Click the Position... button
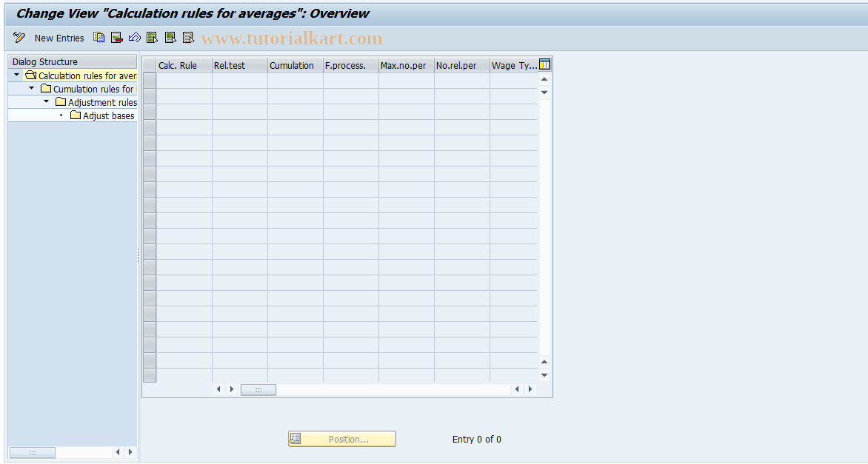868x464 pixels. pyautogui.click(x=342, y=439)
